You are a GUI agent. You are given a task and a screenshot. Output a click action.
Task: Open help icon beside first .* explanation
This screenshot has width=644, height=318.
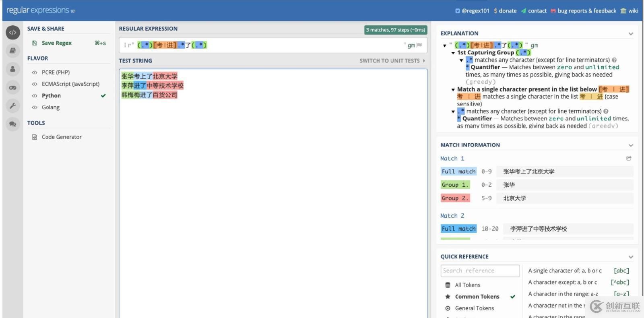click(614, 60)
